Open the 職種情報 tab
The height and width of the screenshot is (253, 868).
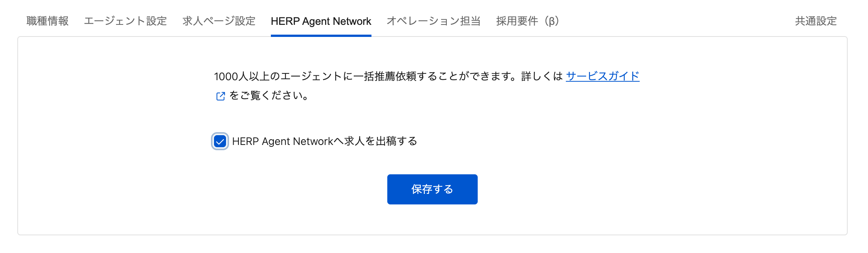click(x=47, y=21)
